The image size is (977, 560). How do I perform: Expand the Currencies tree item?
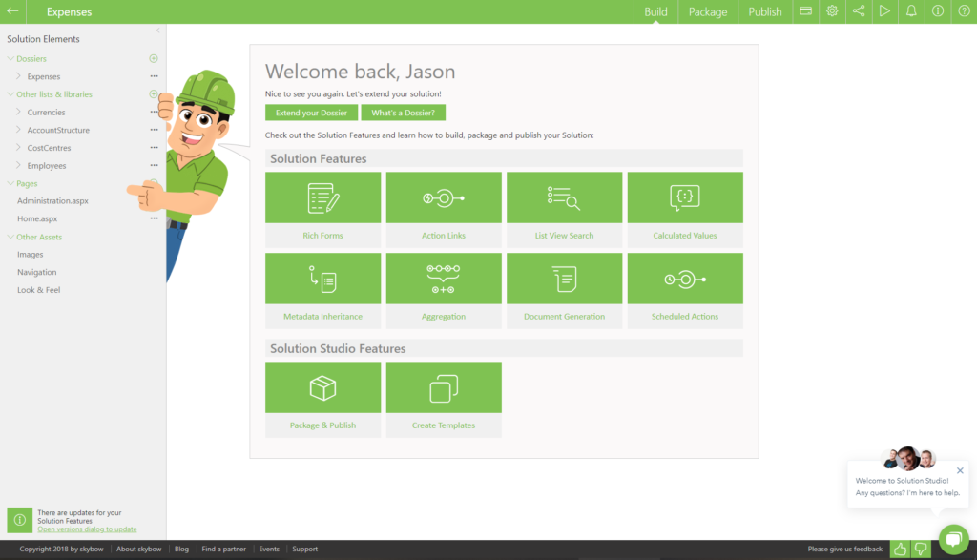[x=17, y=112]
